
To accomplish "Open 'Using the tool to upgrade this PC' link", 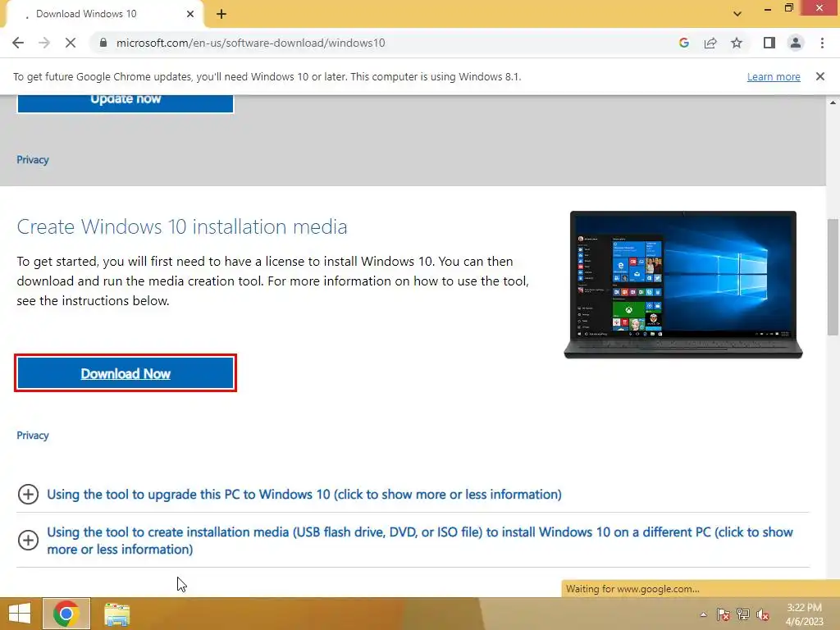I will (x=304, y=494).
